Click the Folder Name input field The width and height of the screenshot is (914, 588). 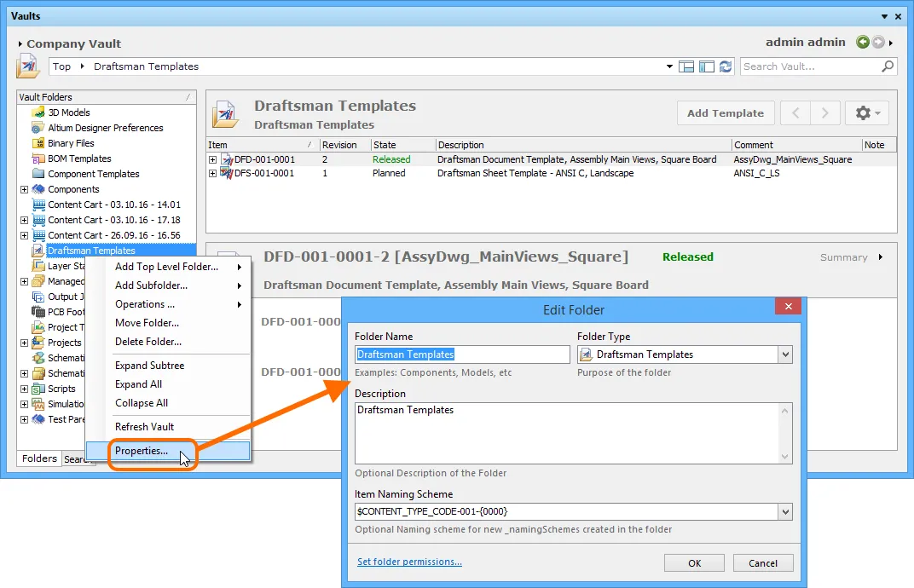pyautogui.click(x=462, y=355)
